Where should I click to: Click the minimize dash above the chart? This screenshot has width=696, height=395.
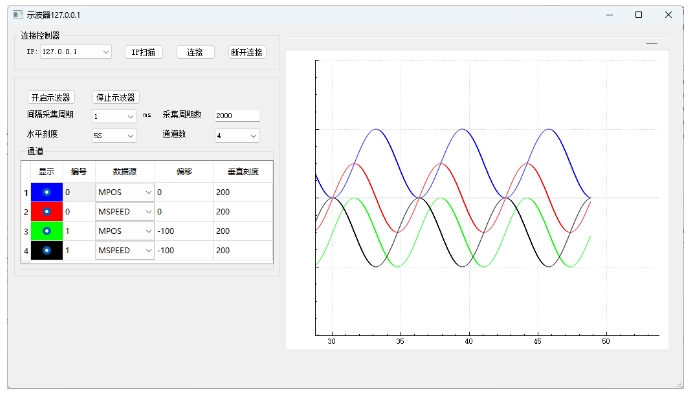click(652, 43)
